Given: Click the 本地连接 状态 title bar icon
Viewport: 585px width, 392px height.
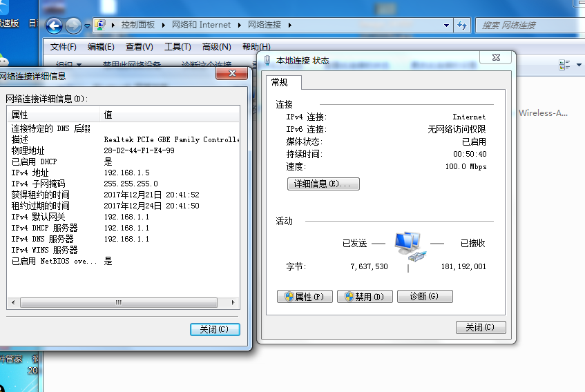Looking at the screenshot, I should 267,60.
